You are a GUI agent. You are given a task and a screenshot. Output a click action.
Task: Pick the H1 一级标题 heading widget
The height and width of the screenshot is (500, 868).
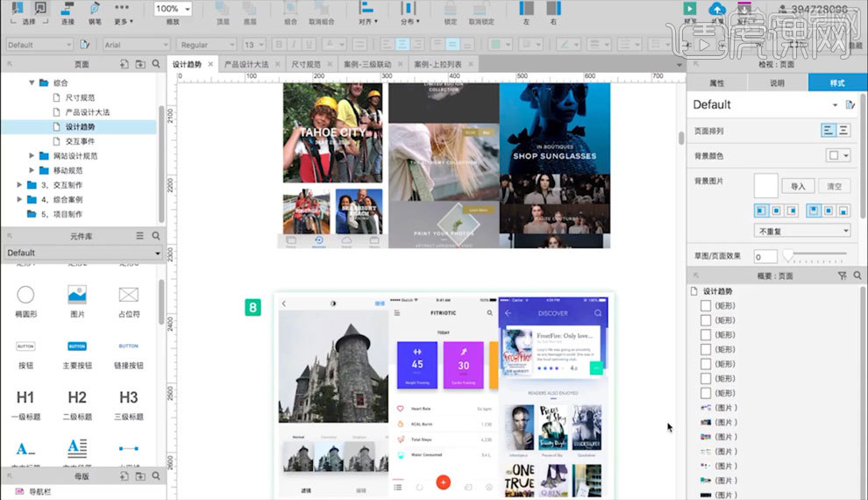[x=25, y=405]
